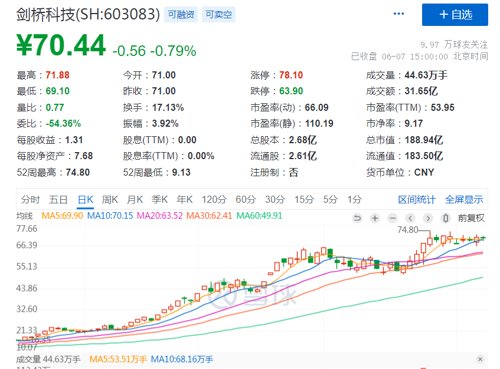Click the MA30:62.41 moving average label
The width and height of the screenshot is (500, 369).
pos(209,216)
